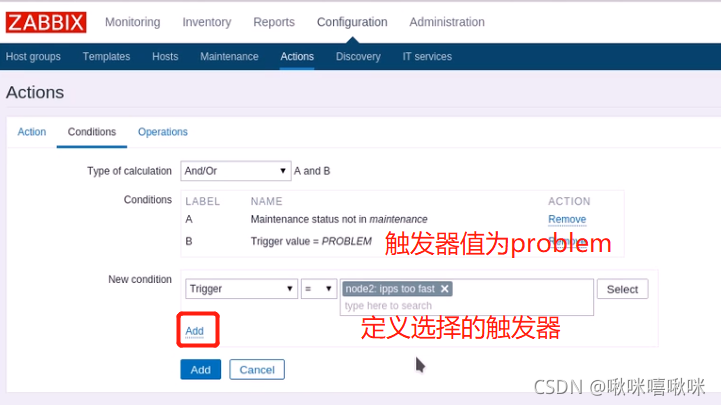
Task: Switch to the Conditions tab
Action: [x=92, y=132]
